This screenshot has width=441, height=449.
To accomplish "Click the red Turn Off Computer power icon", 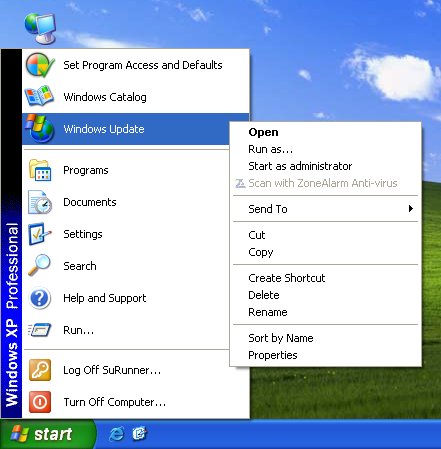I will click(x=40, y=402).
